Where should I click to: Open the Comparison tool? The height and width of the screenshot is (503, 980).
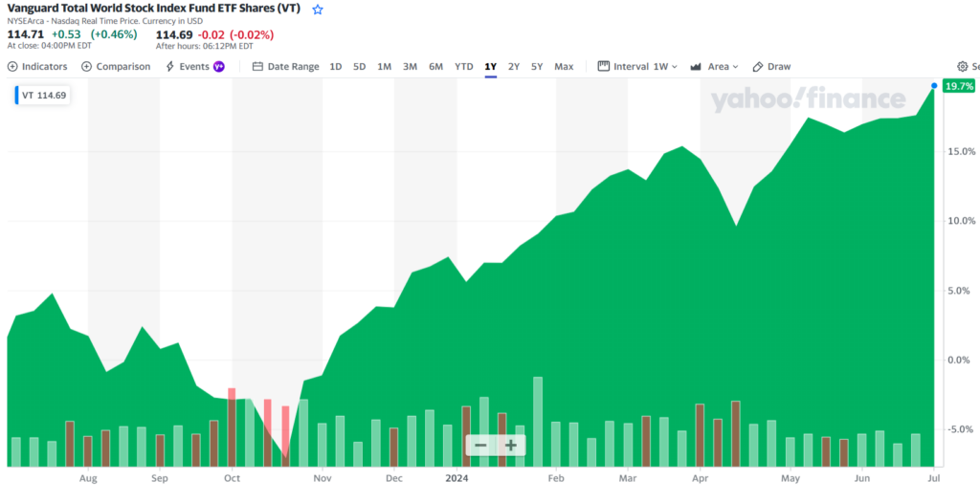point(116,67)
